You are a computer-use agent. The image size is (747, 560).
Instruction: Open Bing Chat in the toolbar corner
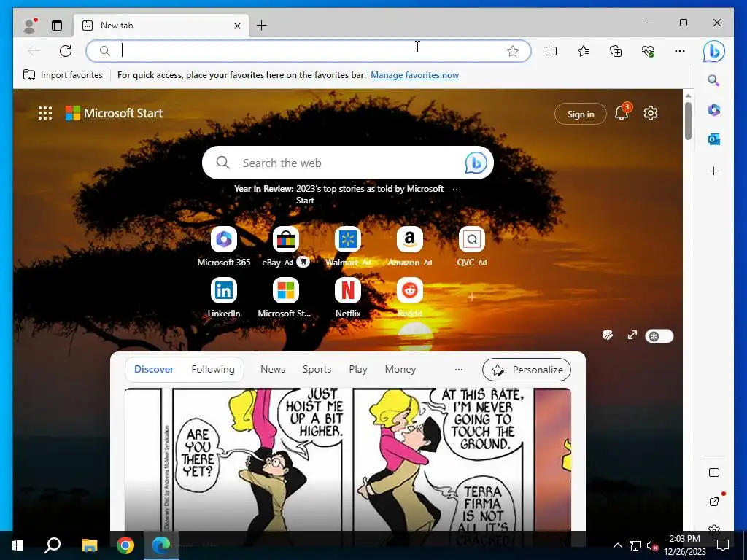coord(713,52)
